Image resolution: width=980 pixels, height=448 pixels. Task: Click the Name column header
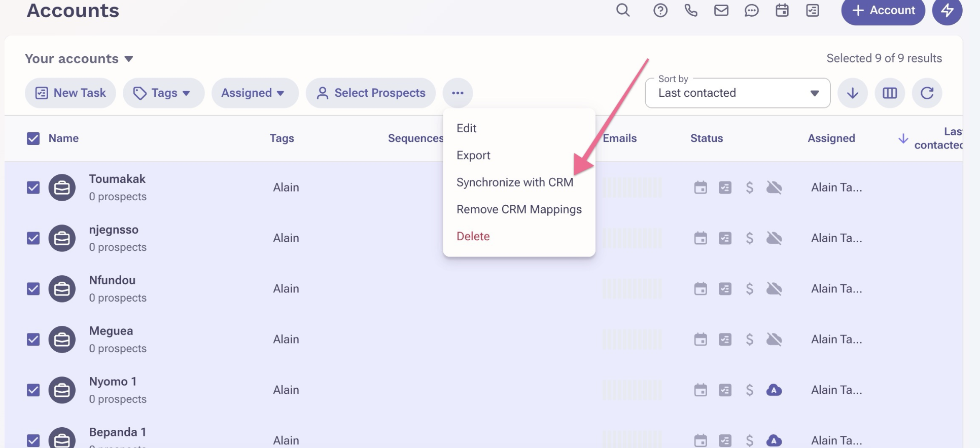(63, 138)
